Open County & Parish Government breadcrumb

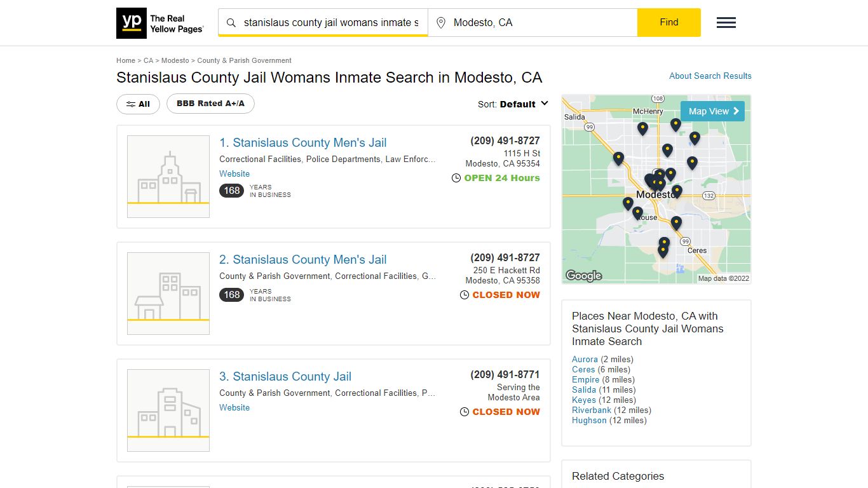[244, 60]
